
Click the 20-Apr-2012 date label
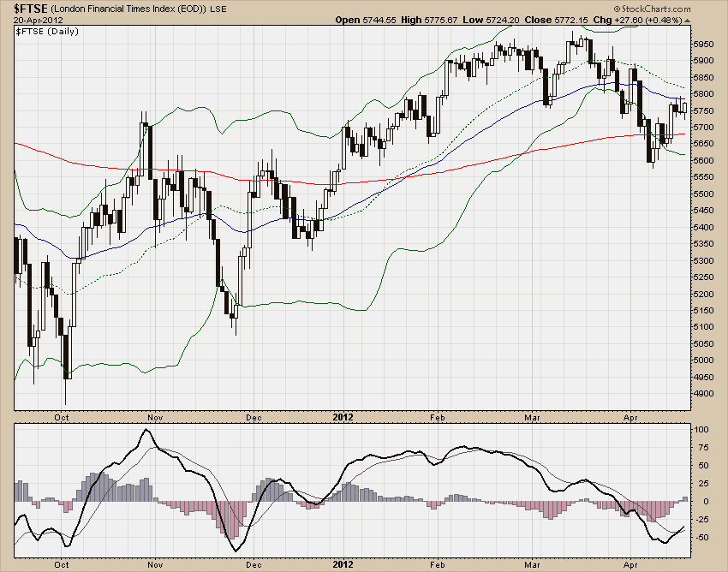pos(38,21)
